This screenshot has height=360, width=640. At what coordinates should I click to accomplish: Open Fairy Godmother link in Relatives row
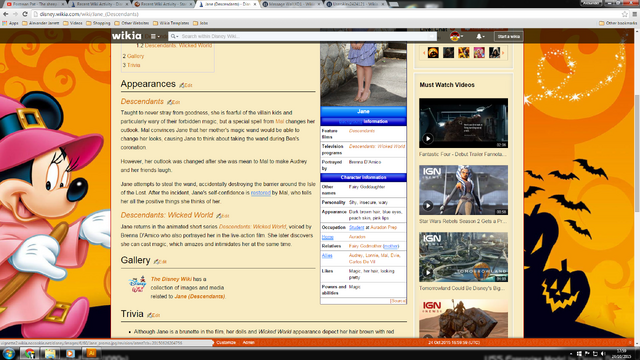(365, 246)
